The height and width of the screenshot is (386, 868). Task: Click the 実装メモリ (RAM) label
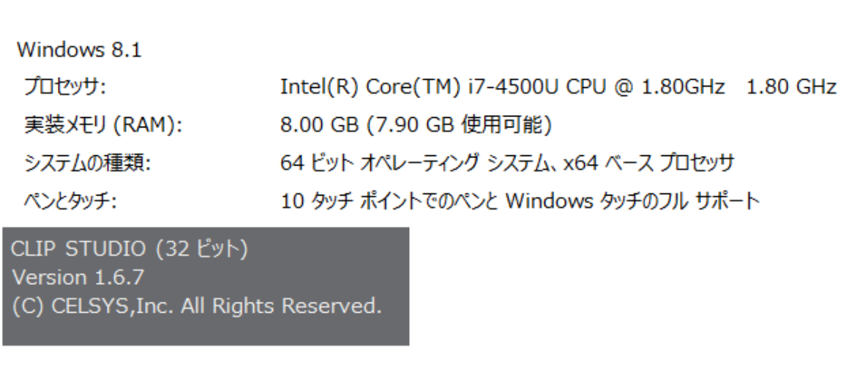point(103,126)
